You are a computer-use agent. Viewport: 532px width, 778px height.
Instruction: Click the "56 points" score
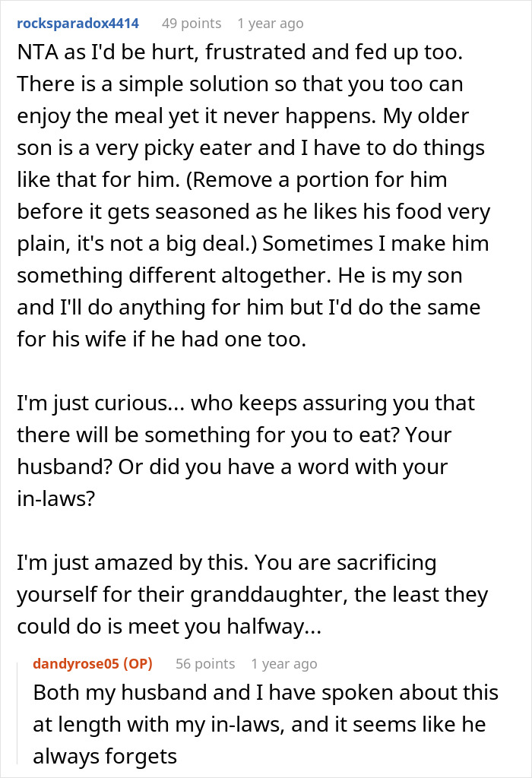[205, 663]
